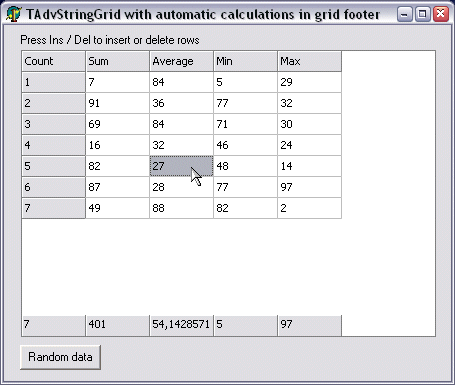
Task: Select Min cell 77 in row 2
Action: [245, 103]
